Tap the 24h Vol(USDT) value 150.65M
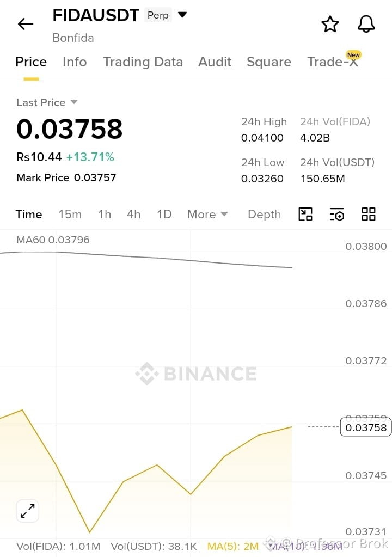 click(x=323, y=179)
